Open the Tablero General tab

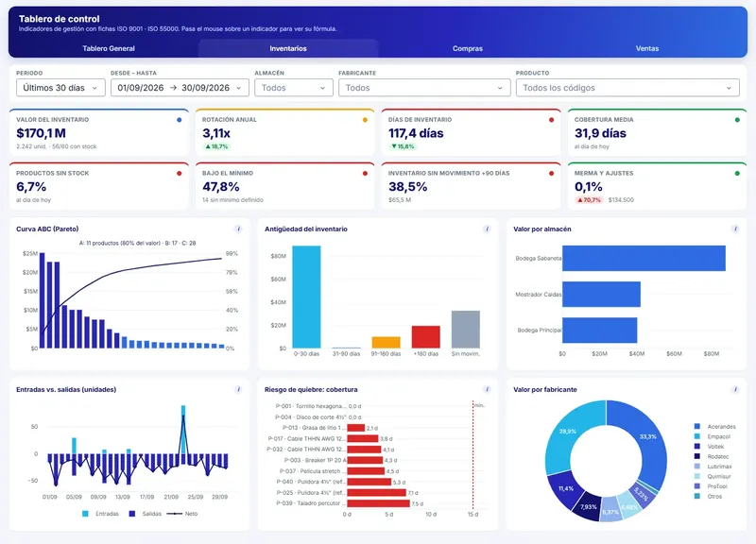(x=109, y=48)
